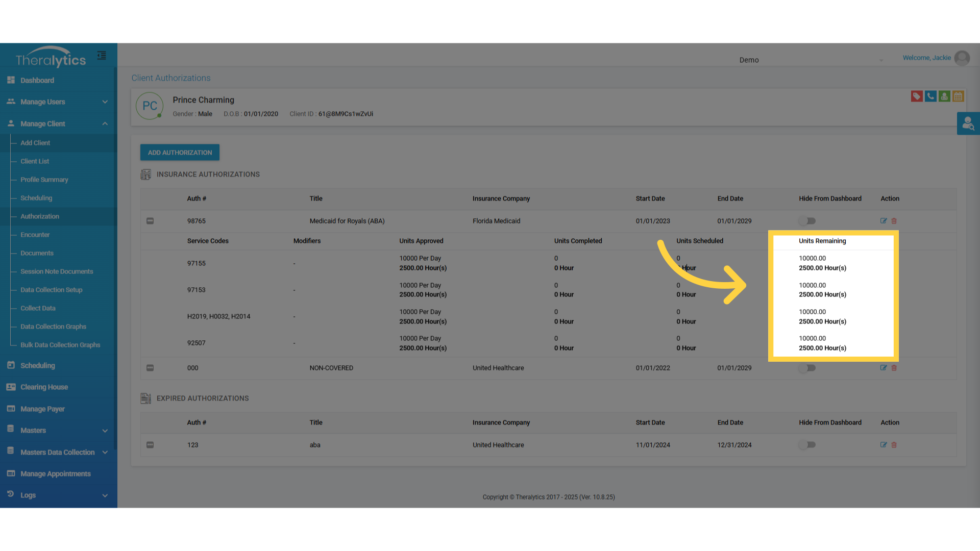This screenshot has width=980, height=551.
Task: Toggle Hide From Dashboard for NON-COVERED authorization
Action: (807, 368)
